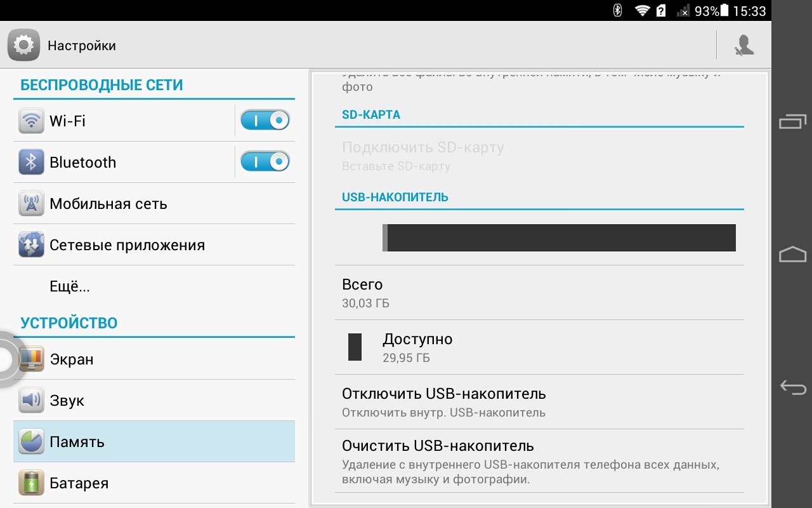The width and height of the screenshot is (812, 508).
Task: Tap the USB storage usage bar
Action: (558, 237)
